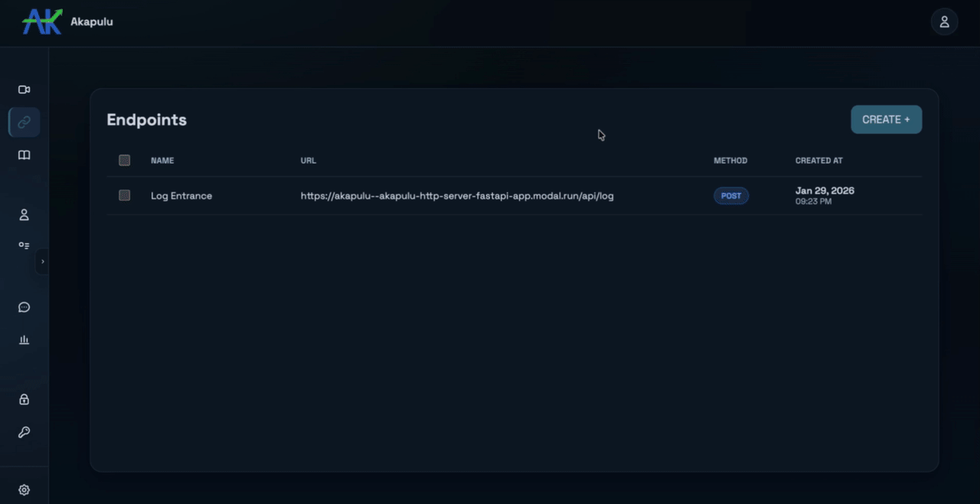Open the user profile sidebar icon
The image size is (980, 504).
(24, 214)
